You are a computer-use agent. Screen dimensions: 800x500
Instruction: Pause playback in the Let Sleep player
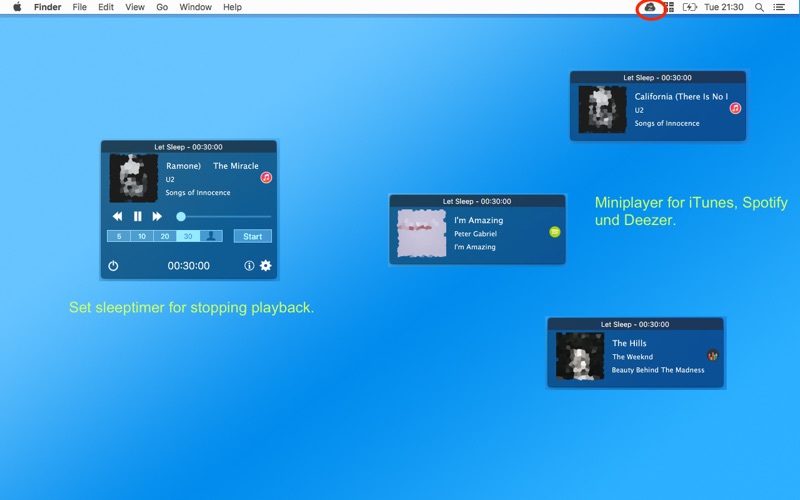[137, 216]
